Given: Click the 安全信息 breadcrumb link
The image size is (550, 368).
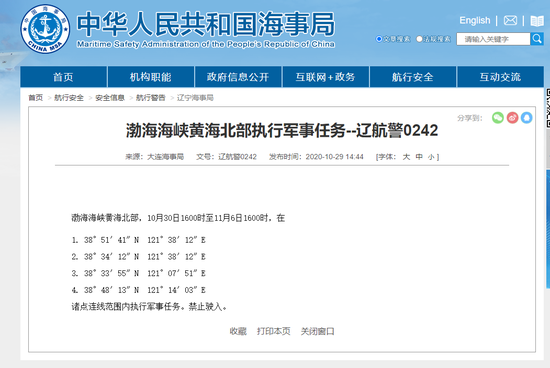Looking at the screenshot, I should pyautogui.click(x=110, y=98).
